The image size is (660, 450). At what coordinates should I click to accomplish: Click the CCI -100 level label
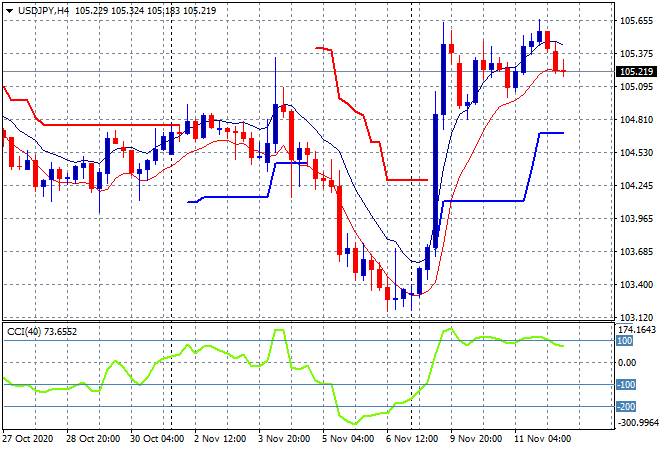(626, 384)
